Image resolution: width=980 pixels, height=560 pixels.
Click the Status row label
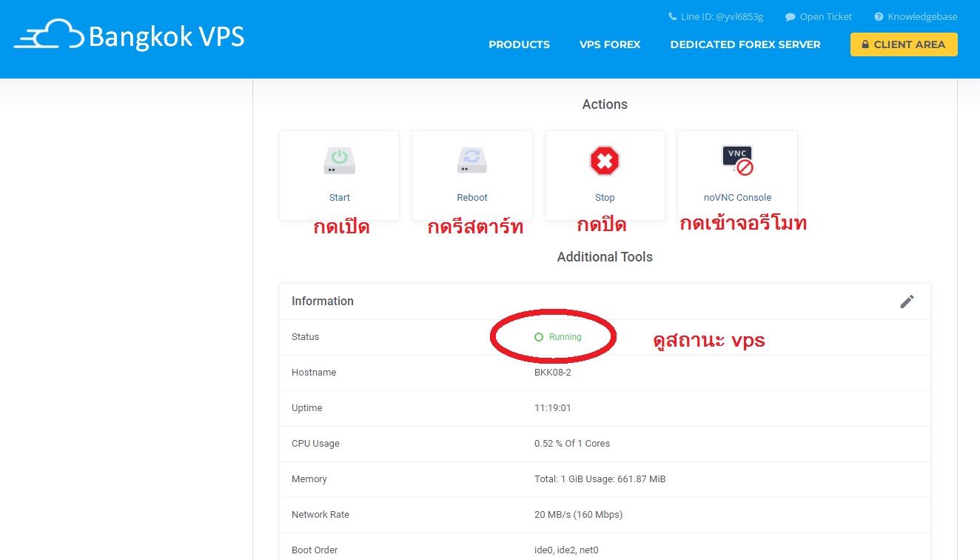(305, 337)
